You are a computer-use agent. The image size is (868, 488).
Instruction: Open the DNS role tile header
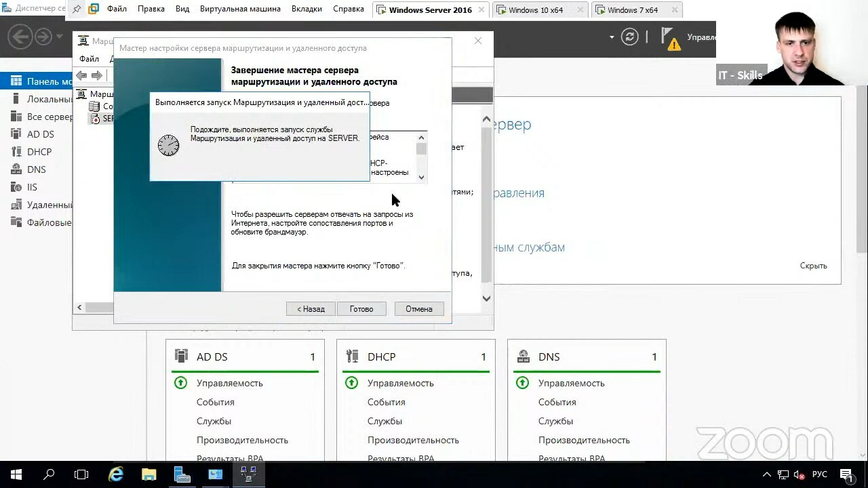pyautogui.click(x=587, y=357)
